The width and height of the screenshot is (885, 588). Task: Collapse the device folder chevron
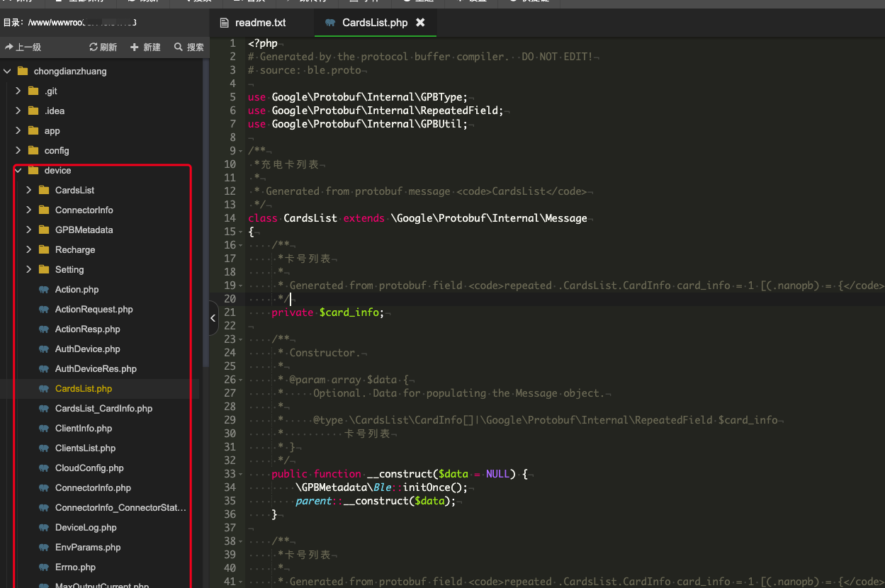tap(18, 170)
